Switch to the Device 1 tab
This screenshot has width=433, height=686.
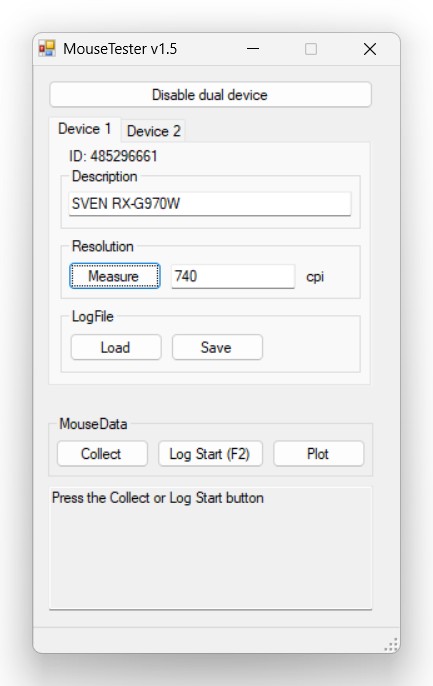(85, 129)
